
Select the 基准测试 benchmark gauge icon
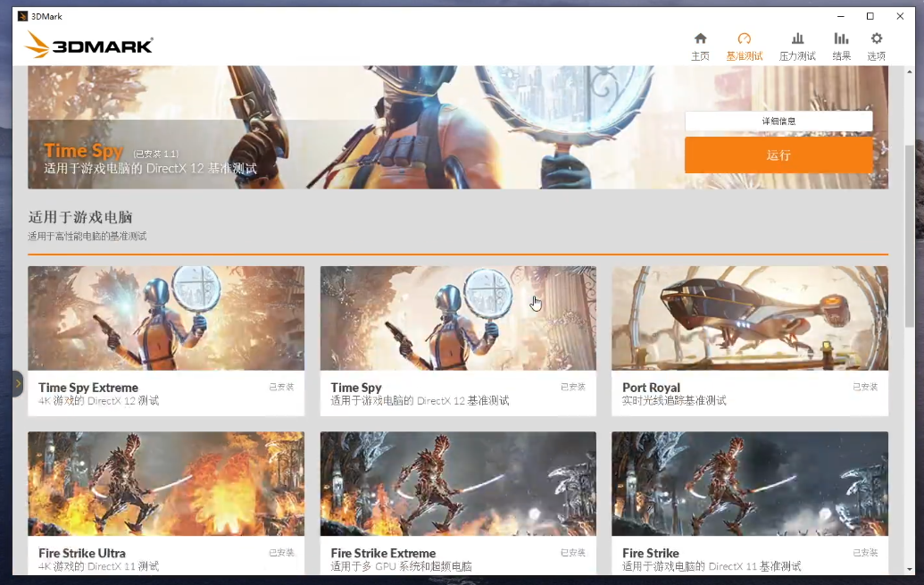(745, 46)
